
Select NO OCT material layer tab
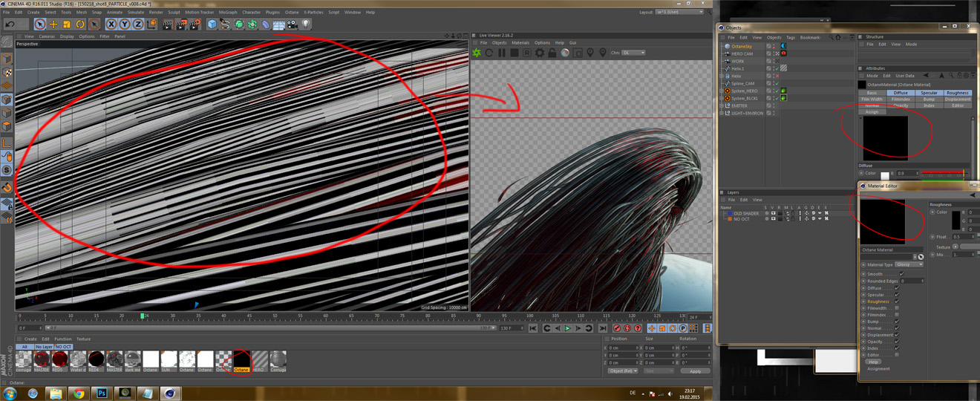pos(64,347)
